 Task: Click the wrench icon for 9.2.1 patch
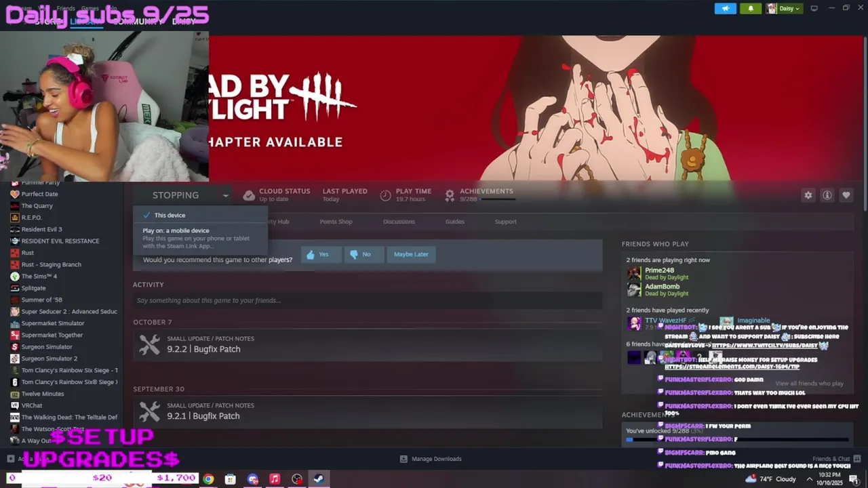149,411
